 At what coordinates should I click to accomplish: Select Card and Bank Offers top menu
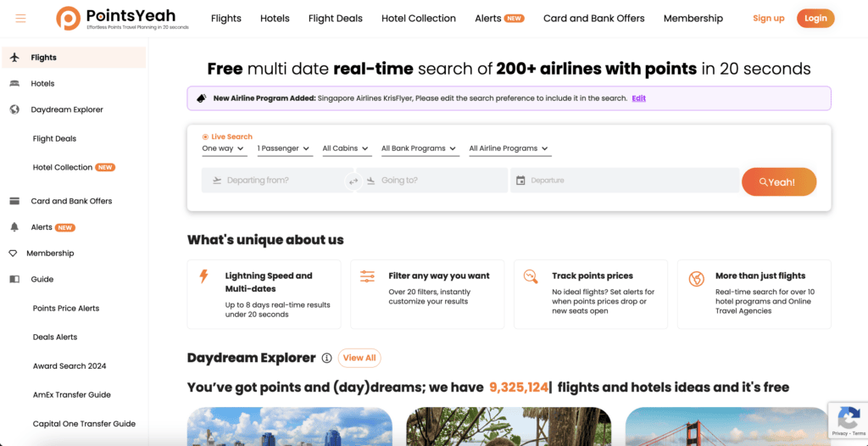tap(593, 19)
